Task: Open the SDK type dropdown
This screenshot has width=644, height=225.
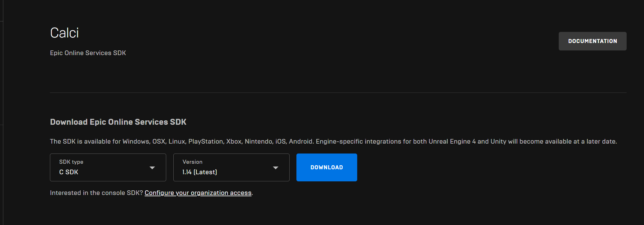Action: click(x=108, y=167)
